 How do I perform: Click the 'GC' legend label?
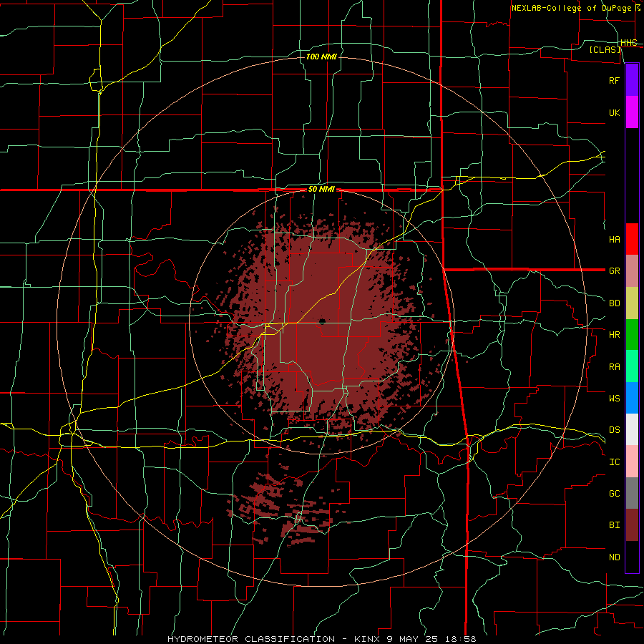pos(614,494)
